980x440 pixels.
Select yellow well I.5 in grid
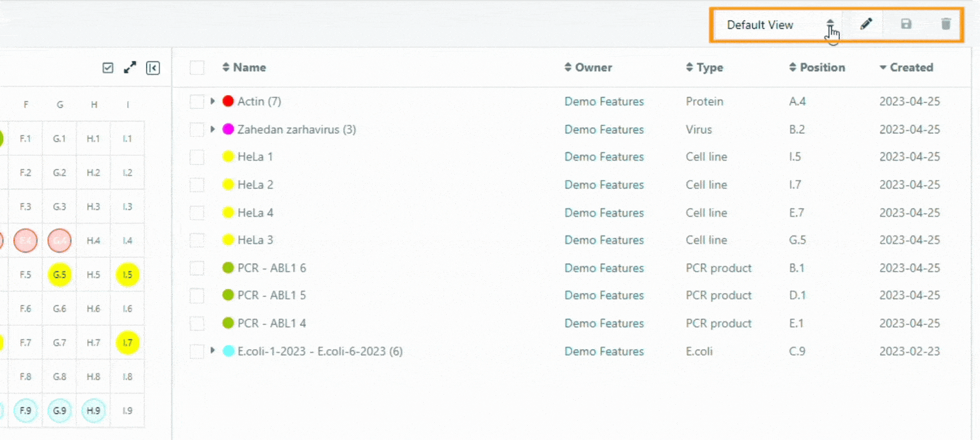coord(128,275)
